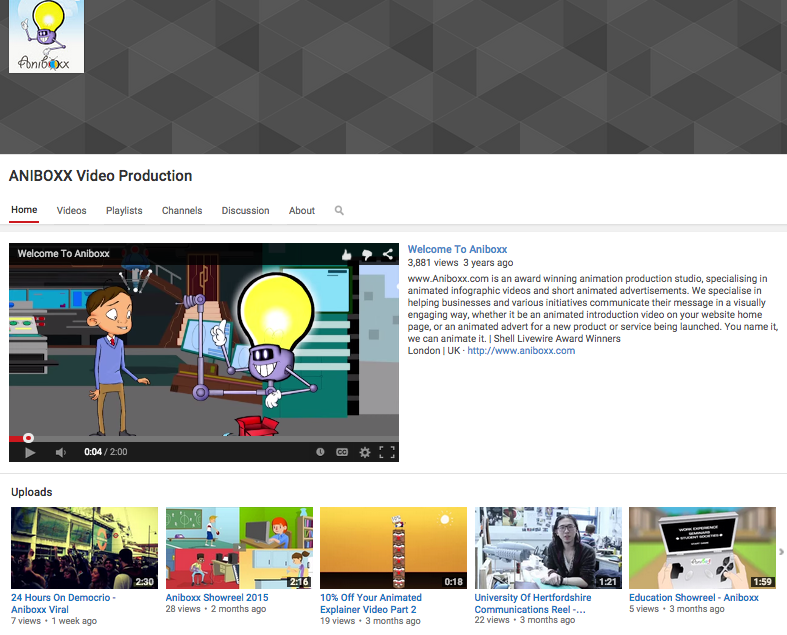This screenshot has height=635, width=787.
Task: Mute the video player volume
Action: pyautogui.click(x=60, y=452)
